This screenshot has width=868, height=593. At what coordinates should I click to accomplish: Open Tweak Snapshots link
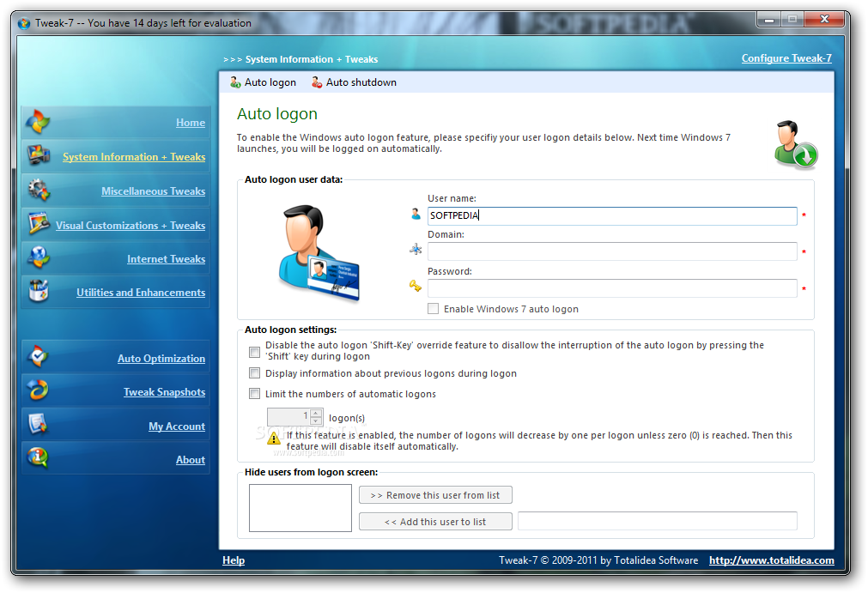tap(164, 392)
